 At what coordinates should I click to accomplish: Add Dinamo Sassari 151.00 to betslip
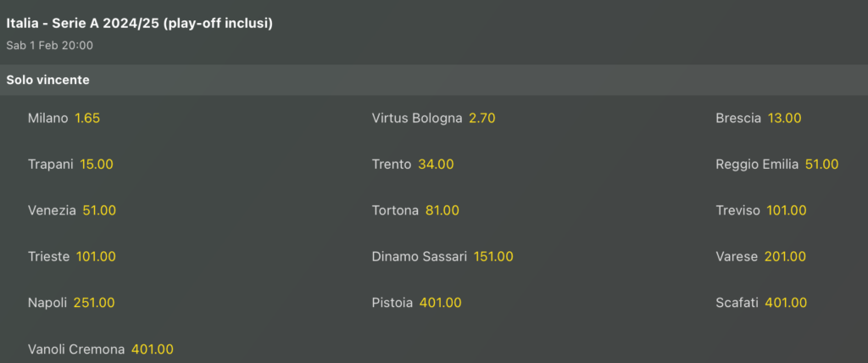click(x=493, y=256)
